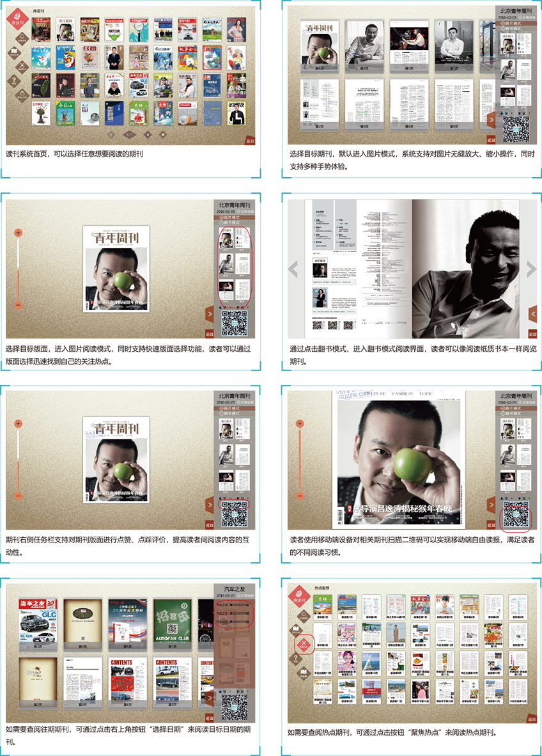Click the zoom slider track on the screen with red-circled like bar

point(19,460)
